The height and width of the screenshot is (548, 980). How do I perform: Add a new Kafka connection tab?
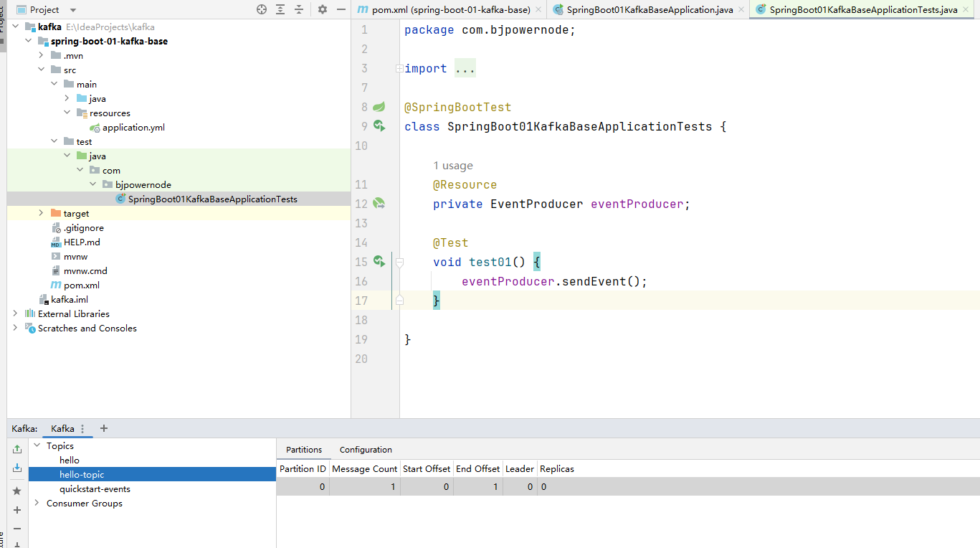click(x=104, y=428)
